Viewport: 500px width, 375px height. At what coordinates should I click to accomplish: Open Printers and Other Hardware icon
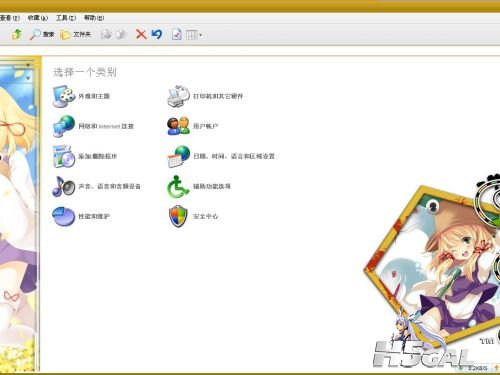point(178,96)
